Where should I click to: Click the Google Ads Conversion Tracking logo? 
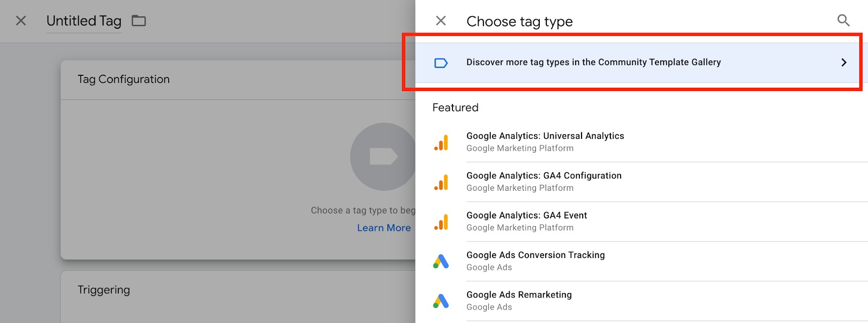tap(441, 261)
